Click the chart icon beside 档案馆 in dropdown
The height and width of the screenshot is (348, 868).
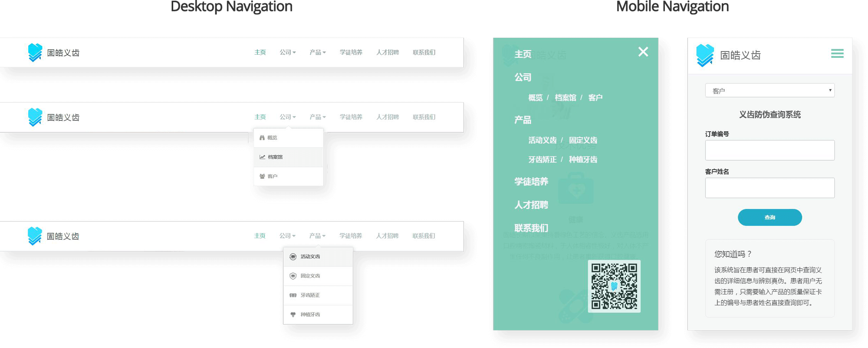point(262,157)
